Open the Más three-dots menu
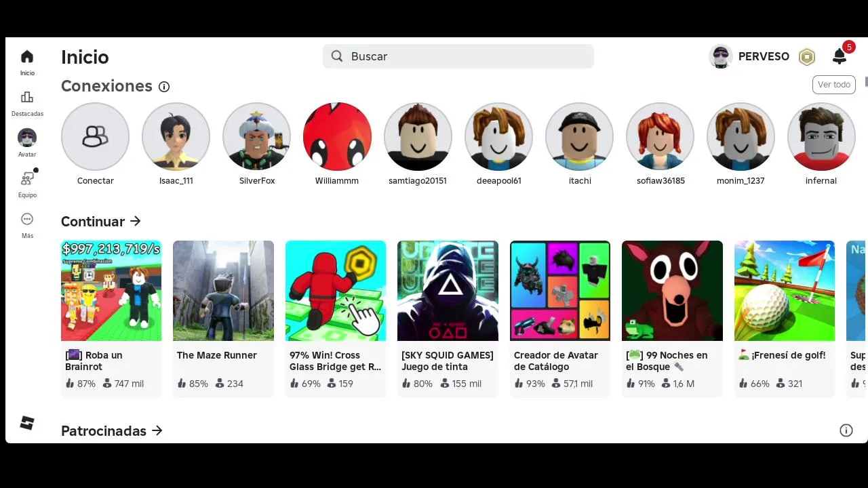 click(x=27, y=219)
